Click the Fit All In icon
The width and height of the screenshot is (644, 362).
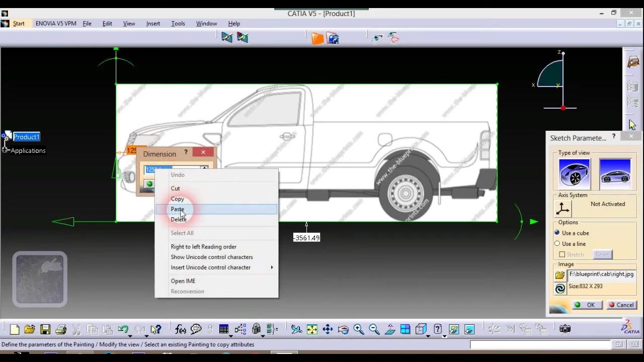[312, 329]
